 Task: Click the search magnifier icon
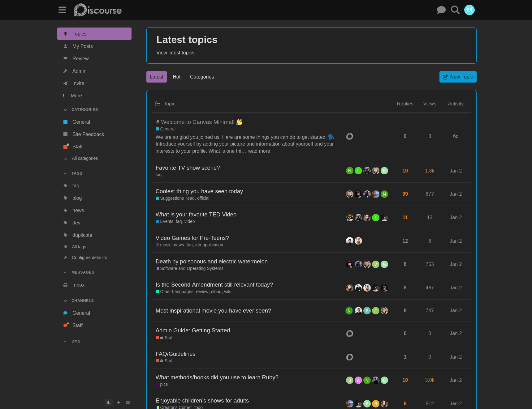455,10
